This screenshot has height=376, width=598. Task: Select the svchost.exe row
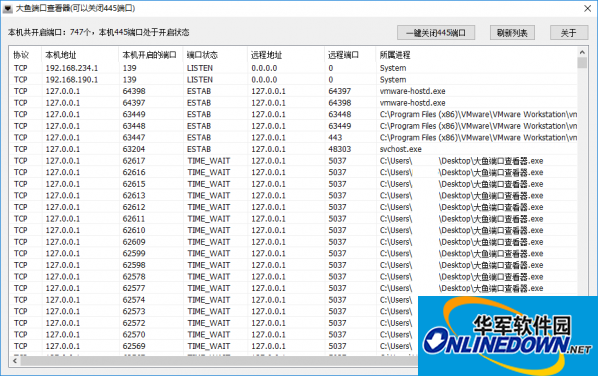tap(293, 149)
